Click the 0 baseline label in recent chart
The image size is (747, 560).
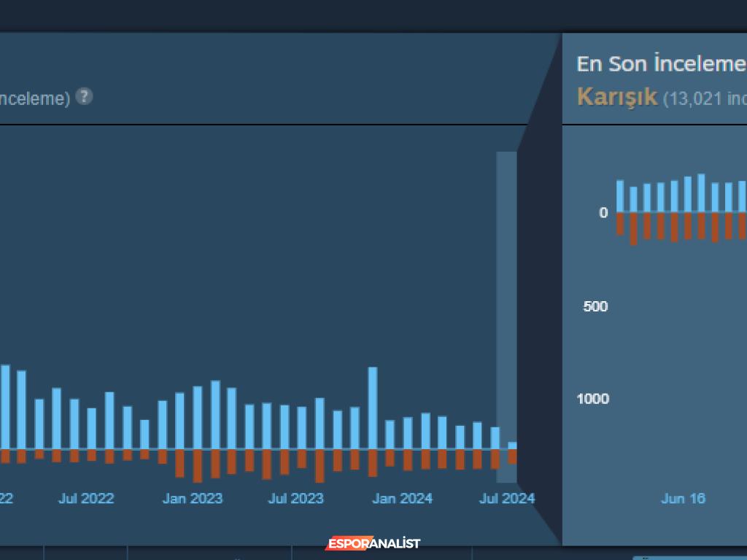(x=603, y=213)
